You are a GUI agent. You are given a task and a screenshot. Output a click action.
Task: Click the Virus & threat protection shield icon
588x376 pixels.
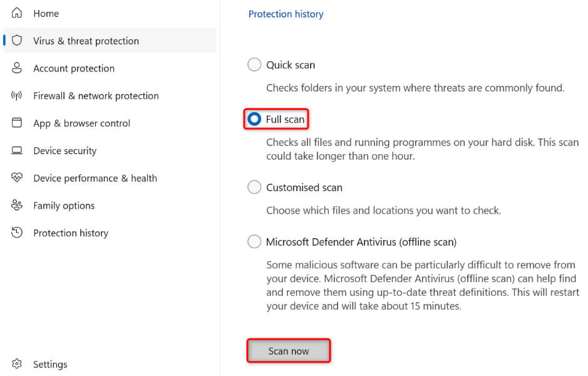[17, 41]
